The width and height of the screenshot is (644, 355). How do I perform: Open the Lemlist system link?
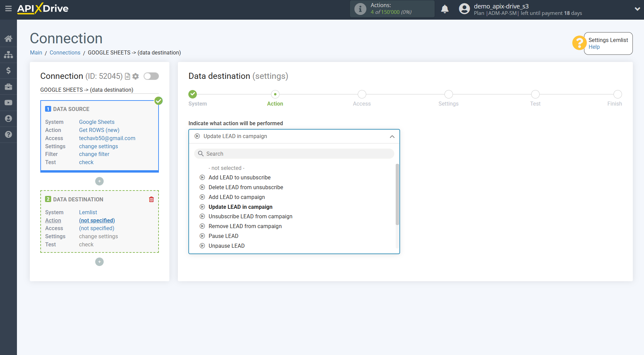tap(88, 212)
